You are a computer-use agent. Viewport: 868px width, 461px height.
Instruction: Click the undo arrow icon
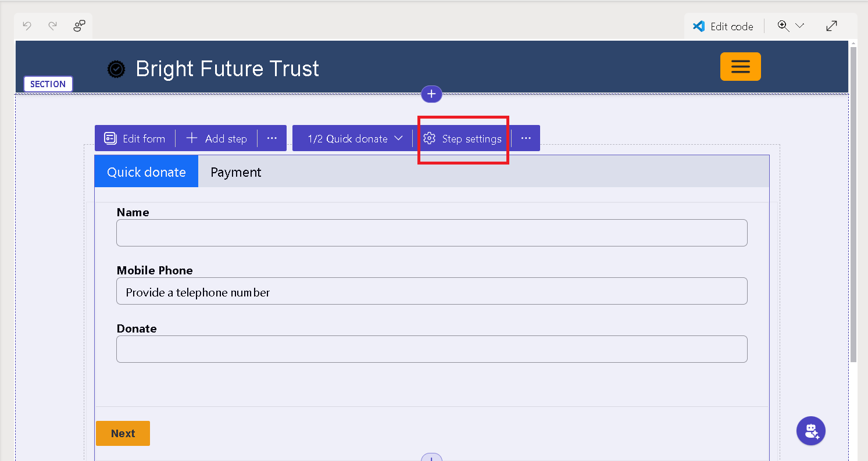coord(27,26)
